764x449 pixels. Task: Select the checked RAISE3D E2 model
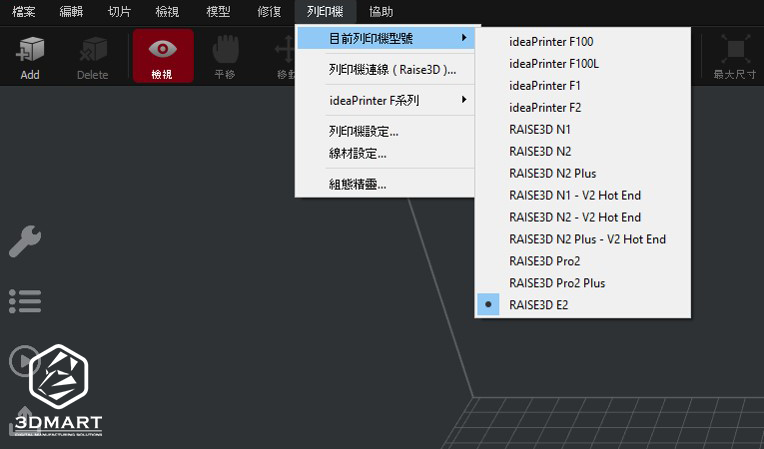(583, 305)
